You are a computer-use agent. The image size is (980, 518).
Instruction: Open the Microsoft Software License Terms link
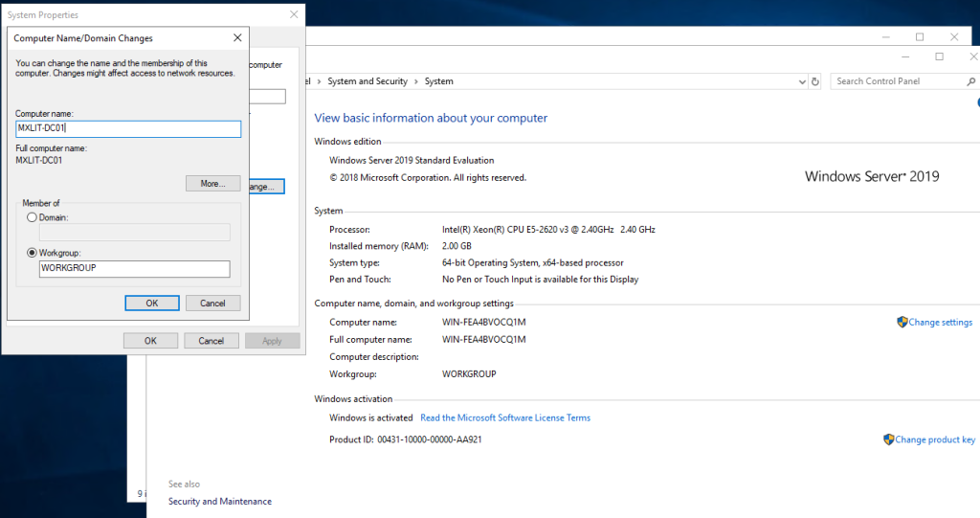click(504, 418)
